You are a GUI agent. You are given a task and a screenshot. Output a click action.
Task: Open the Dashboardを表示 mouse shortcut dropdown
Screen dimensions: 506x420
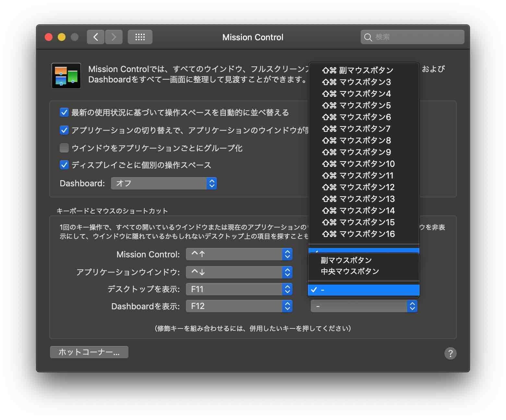coord(364,306)
